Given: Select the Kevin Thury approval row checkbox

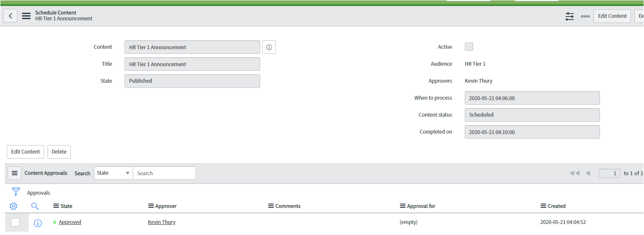Looking at the screenshot, I should pyautogui.click(x=15, y=222).
